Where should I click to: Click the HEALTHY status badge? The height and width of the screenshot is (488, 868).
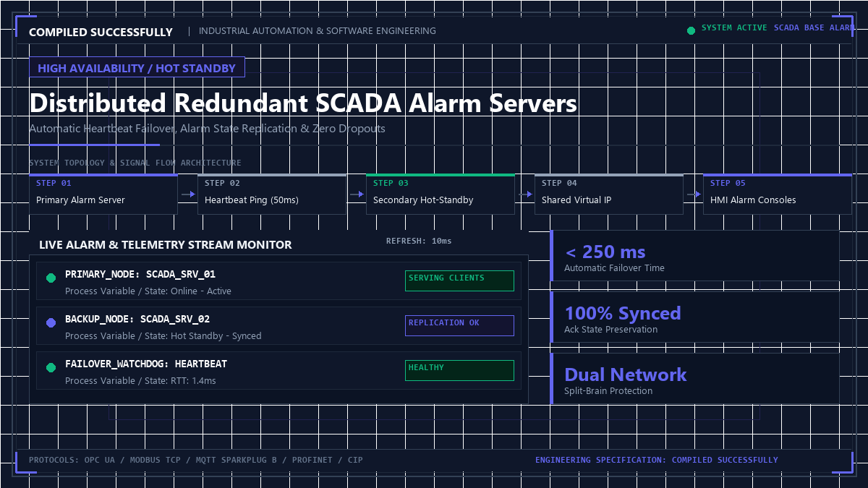click(459, 370)
